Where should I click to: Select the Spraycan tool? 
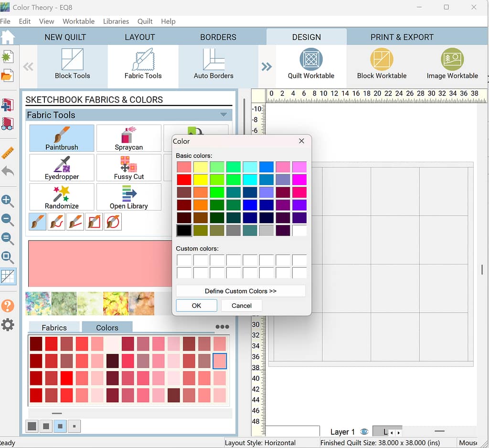click(128, 138)
